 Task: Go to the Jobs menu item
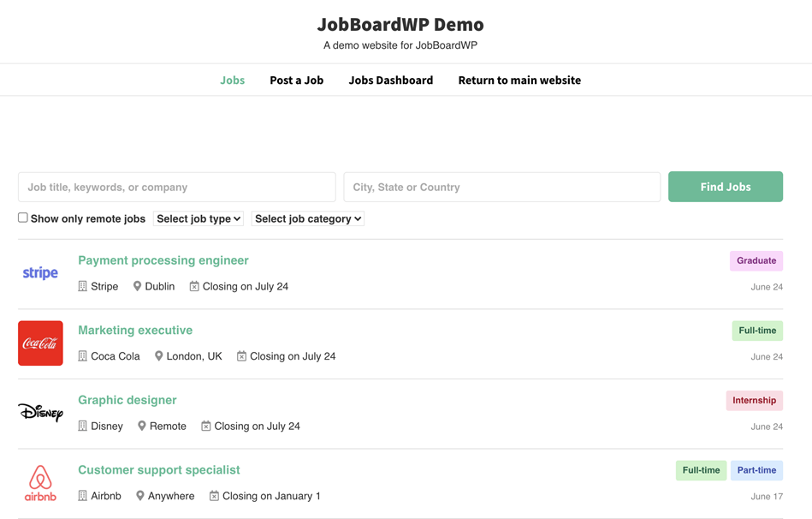coord(233,81)
